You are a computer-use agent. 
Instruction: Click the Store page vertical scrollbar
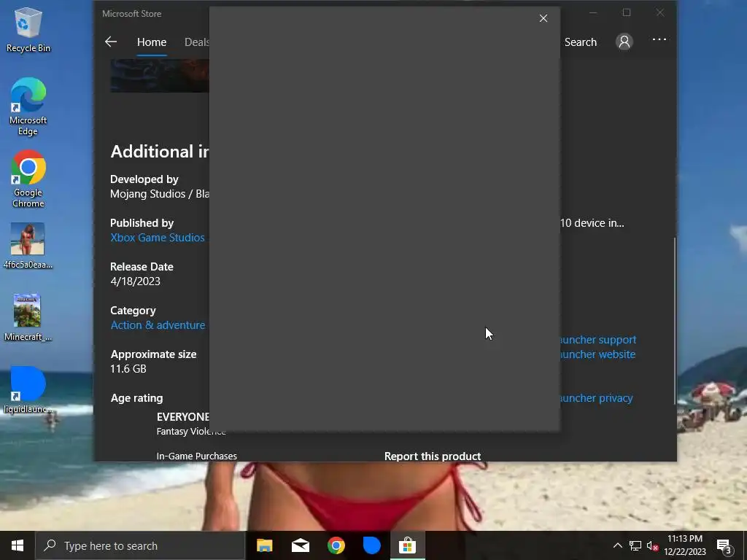[x=674, y=320]
